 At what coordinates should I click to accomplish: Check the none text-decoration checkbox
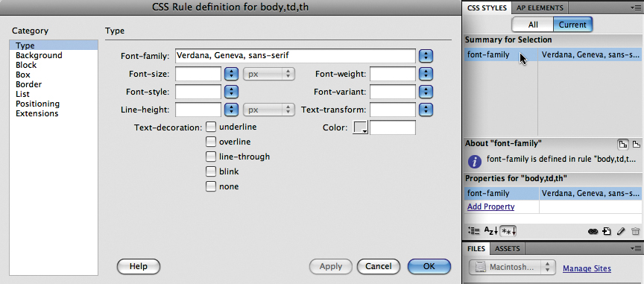tap(211, 186)
